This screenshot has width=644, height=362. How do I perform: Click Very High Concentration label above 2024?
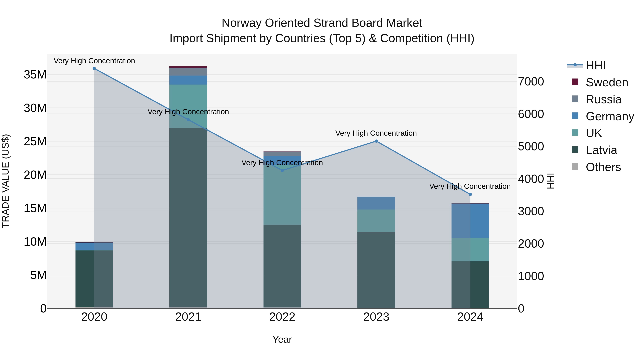[x=470, y=186]
